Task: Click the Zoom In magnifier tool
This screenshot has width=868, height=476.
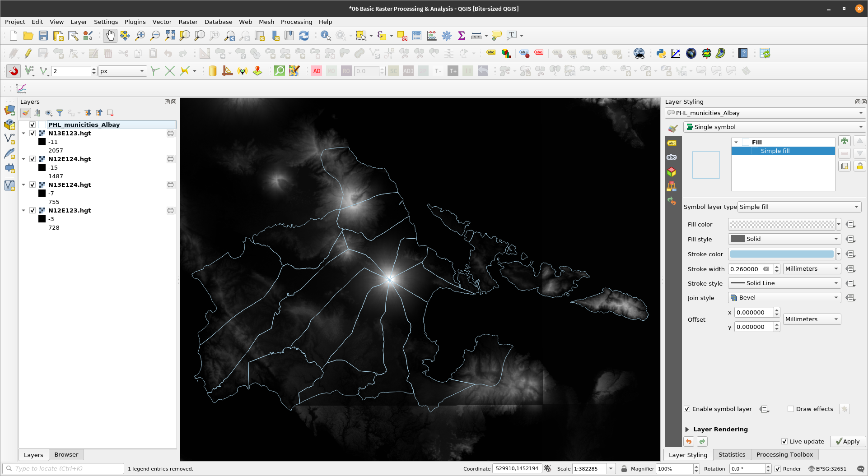Action: [140, 36]
